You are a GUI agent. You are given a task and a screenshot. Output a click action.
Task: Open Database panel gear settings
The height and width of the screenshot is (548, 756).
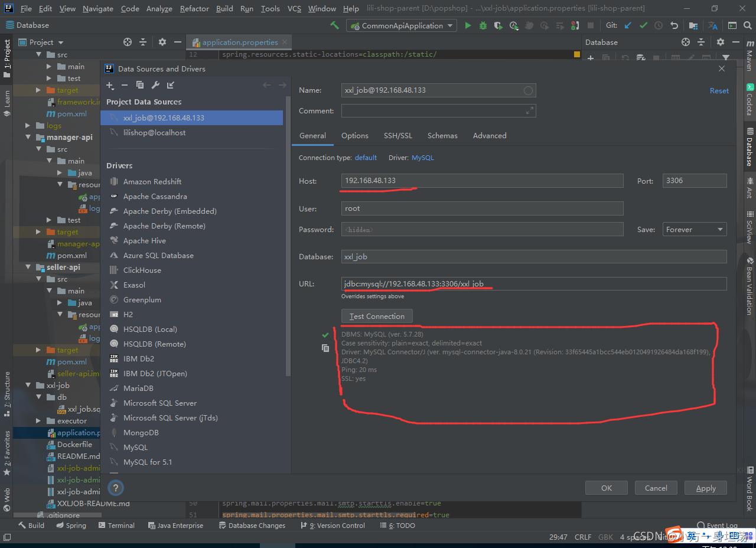720,42
